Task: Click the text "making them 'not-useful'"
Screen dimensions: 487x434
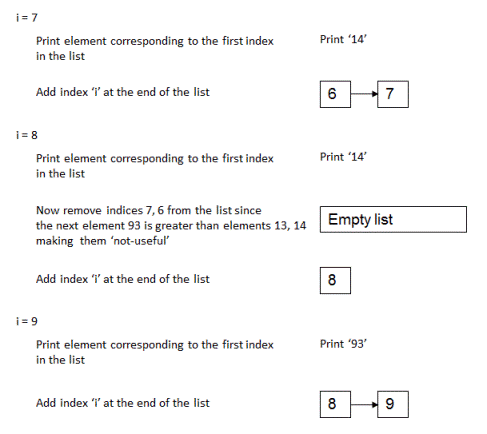Action: coord(103,241)
